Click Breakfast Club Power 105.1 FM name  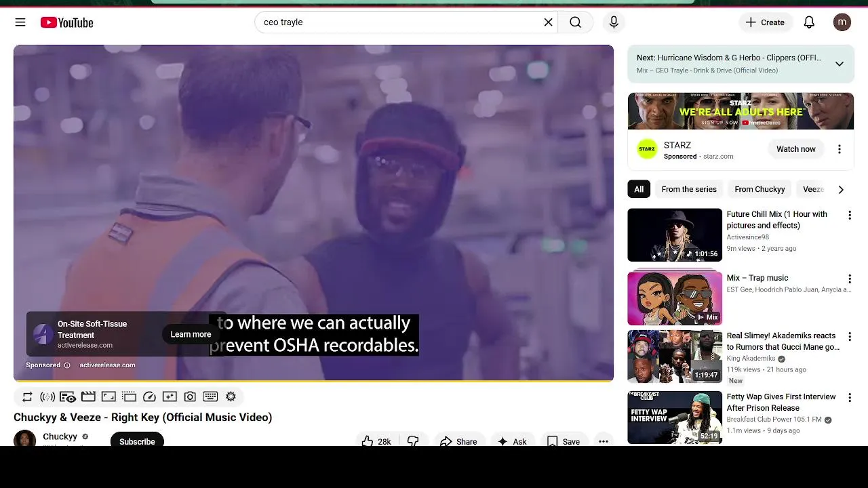coord(774,420)
